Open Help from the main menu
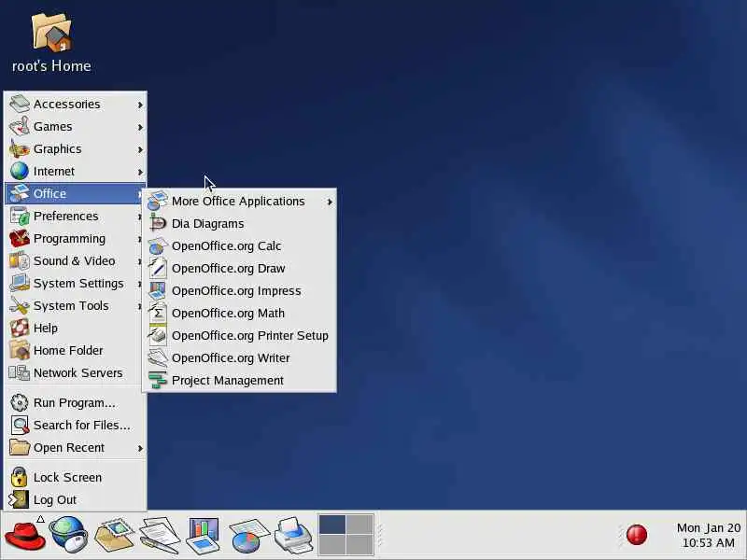Screen dimensions: 747x560 tap(76, 328)
